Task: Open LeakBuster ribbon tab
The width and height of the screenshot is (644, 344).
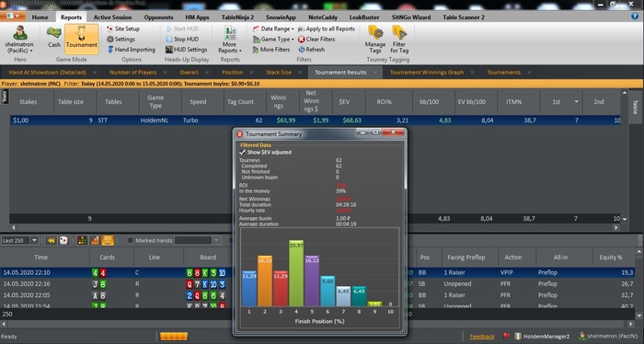Action: tap(364, 17)
